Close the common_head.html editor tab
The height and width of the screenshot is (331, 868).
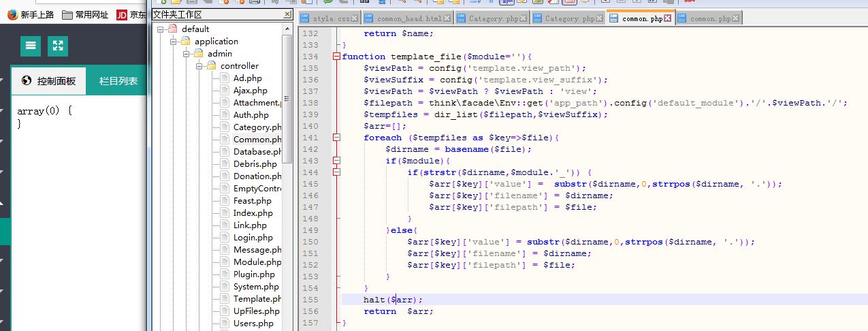click(447, 18)
